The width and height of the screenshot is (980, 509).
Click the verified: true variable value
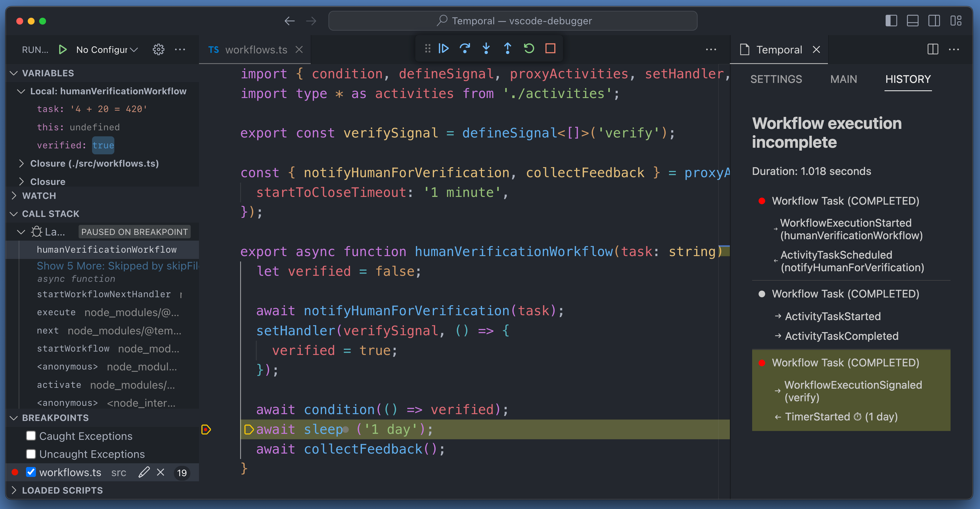(x=103, y=145)
